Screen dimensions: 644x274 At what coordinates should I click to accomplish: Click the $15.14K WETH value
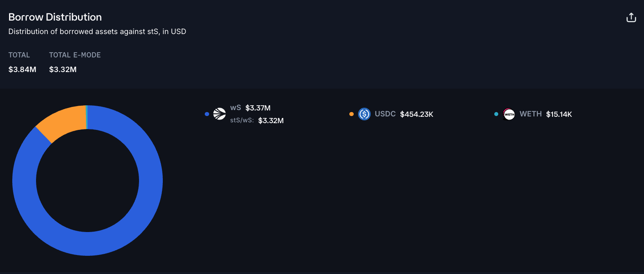point(559,114)
